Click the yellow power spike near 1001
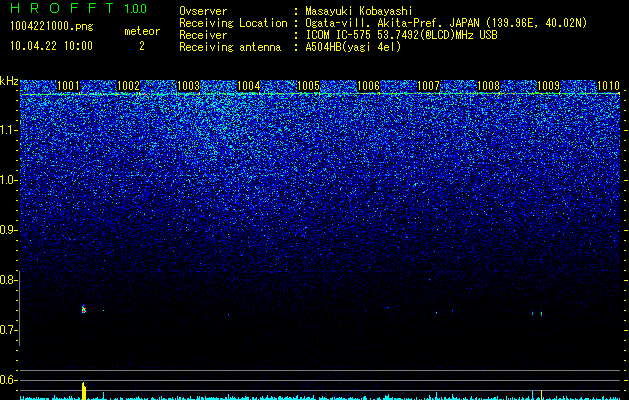The width and height of the screenshot is (629, 400). tap(84, 391)
